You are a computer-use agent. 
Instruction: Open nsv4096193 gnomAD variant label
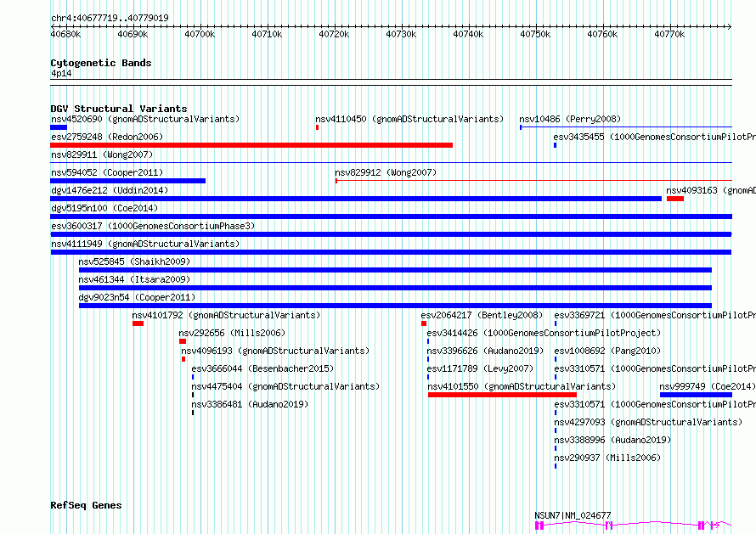point(275,351)
